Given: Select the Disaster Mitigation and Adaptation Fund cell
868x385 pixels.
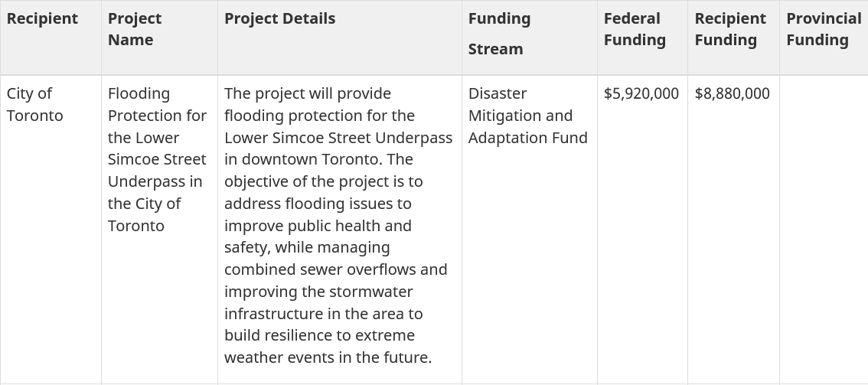Looking at the screenshot, I should click(527, 116).
